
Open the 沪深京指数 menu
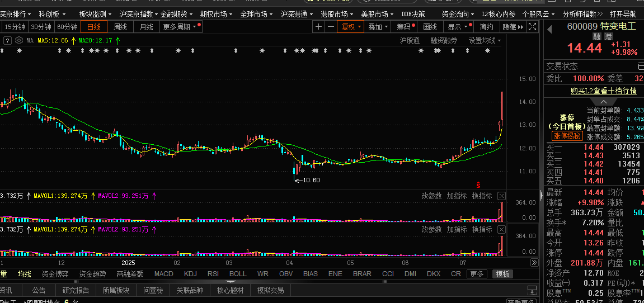pyautogui.click(x=138, y=14)
